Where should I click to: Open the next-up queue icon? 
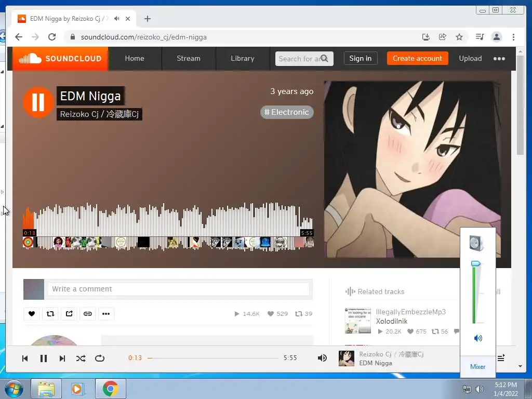tap(501, 358)
